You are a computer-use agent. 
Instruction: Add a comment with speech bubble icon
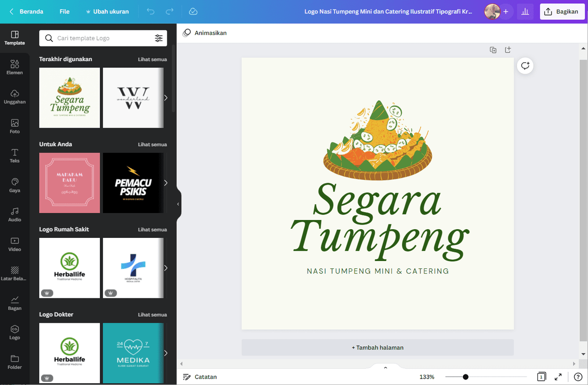(x=525, y=66)
